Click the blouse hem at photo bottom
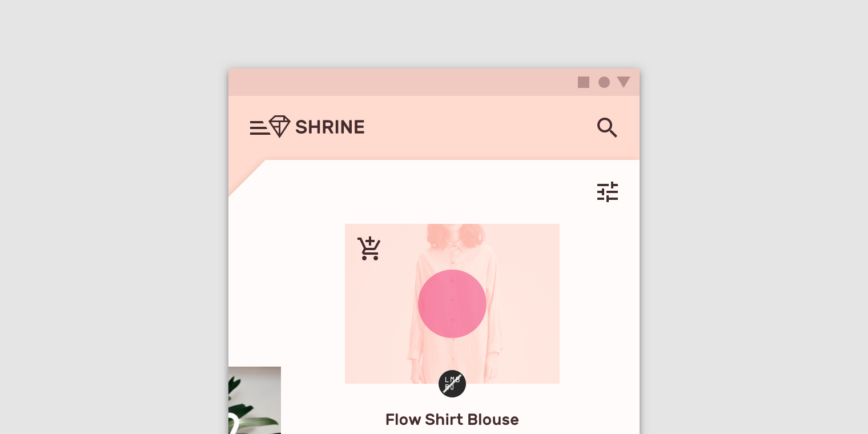The width and height of the screenshot is (868, 434). (452, 365)
